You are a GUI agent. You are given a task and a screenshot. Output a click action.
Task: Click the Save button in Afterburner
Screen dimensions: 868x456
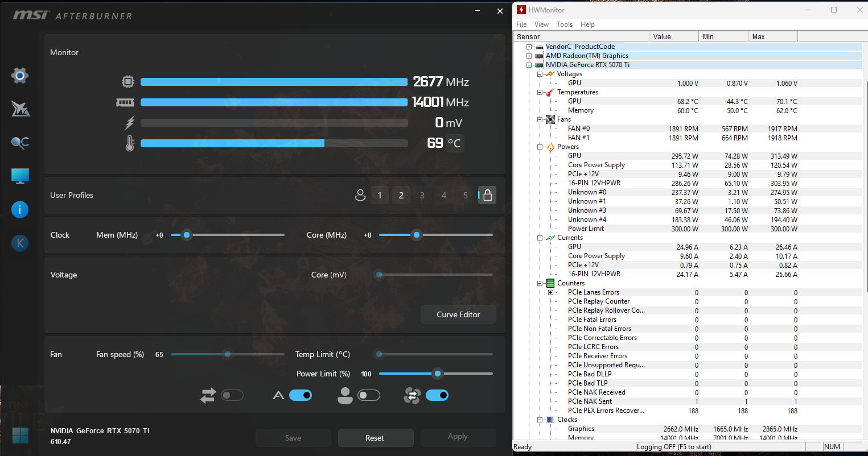tap(293, 438)
